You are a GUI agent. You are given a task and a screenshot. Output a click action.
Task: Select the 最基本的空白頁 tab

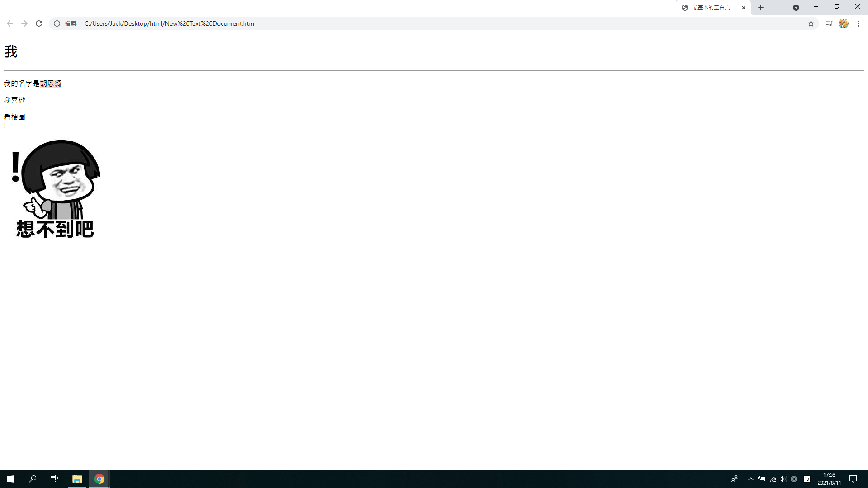tap(711, 8)
